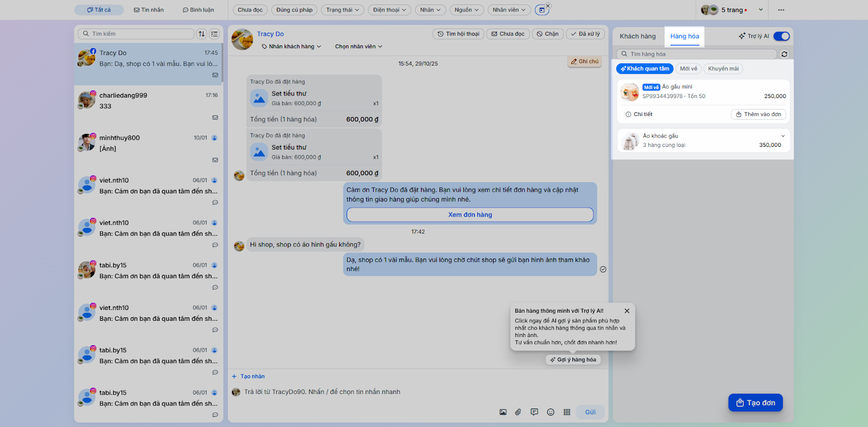Click the Xem đơn hàng button
Viewport: 868px width, 427px height.
pyautogui.click(x=470, y=215)
